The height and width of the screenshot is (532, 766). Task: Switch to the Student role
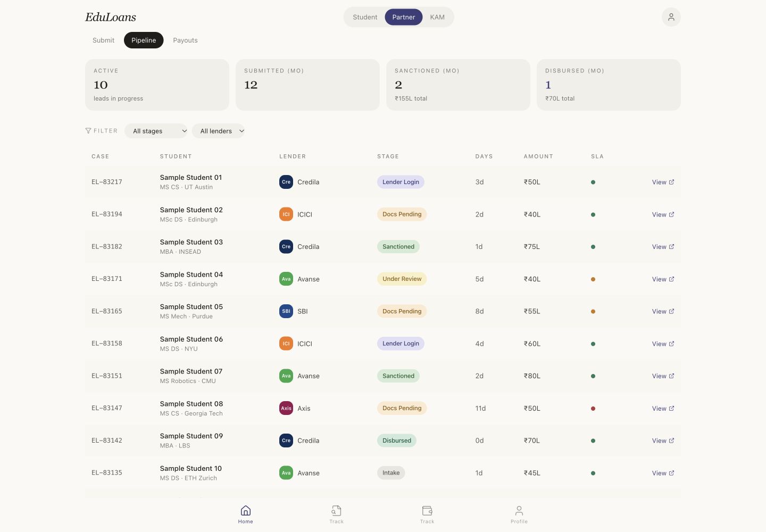(x=365, y=17)
